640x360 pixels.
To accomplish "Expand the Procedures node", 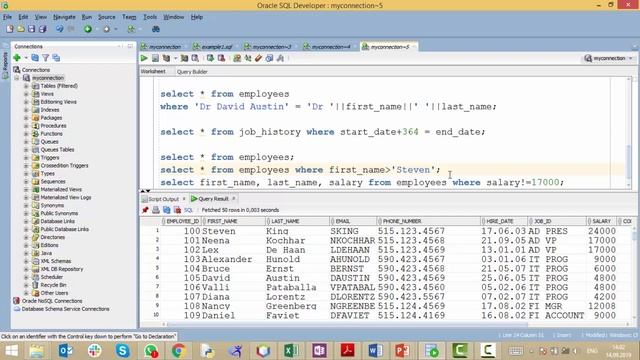I will [x=26, y=126].
